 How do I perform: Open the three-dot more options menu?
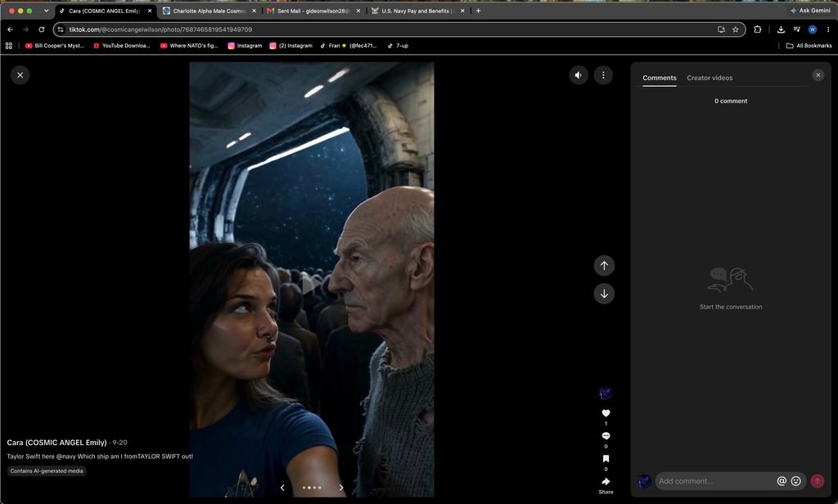tap(603, 75)
